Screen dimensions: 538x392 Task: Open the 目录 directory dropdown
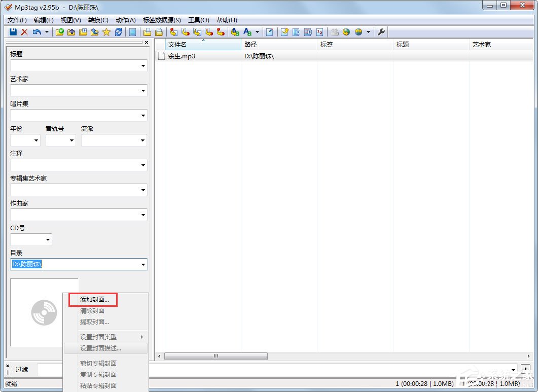point(142,264)
